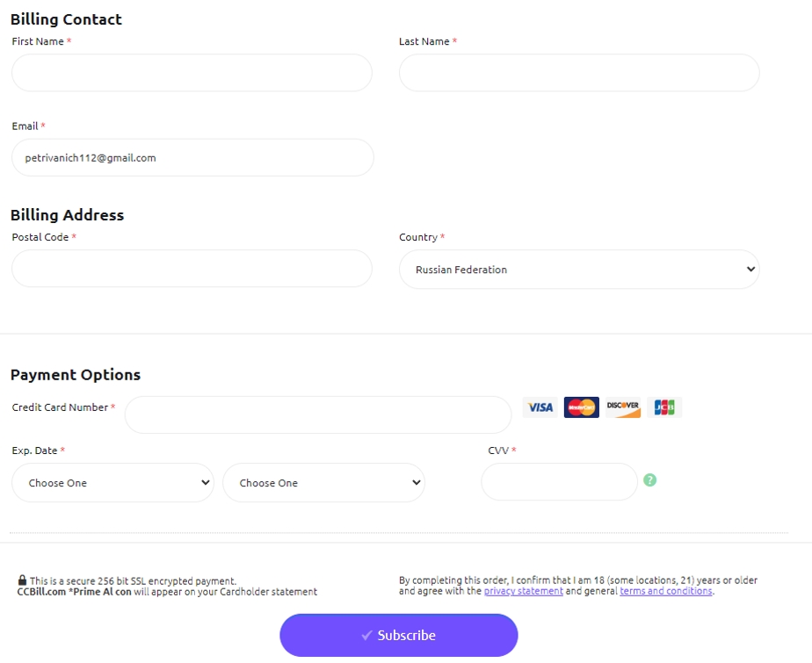The height and width of the screenshot is (663, 812).
Task: Click the Discover card logo
Action: pyautogui.click(x=623, y=407)
